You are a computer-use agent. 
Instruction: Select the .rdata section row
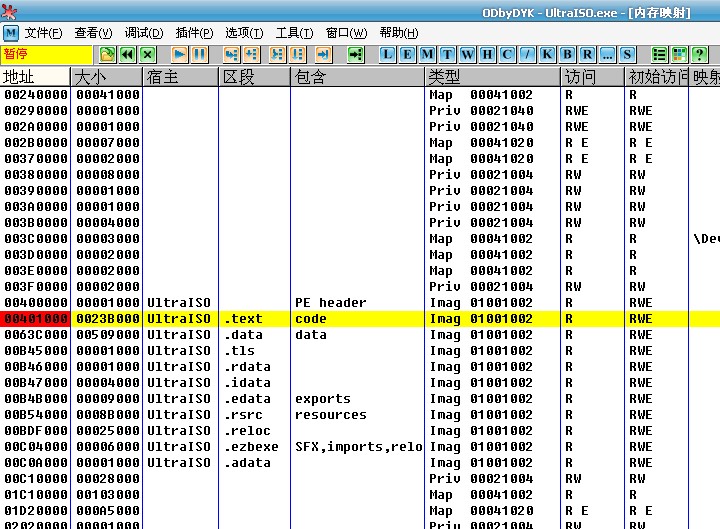coord(360,367)
